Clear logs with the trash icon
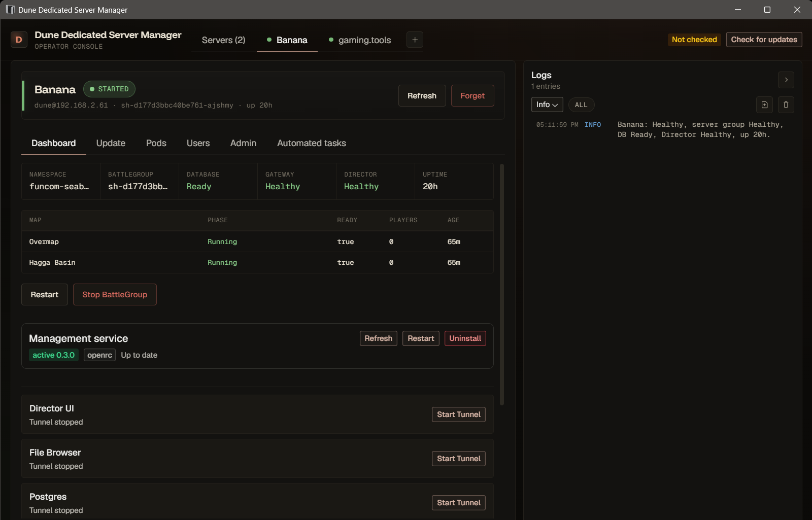Screen dimensions: 812x520 click(x=786, y=105)
